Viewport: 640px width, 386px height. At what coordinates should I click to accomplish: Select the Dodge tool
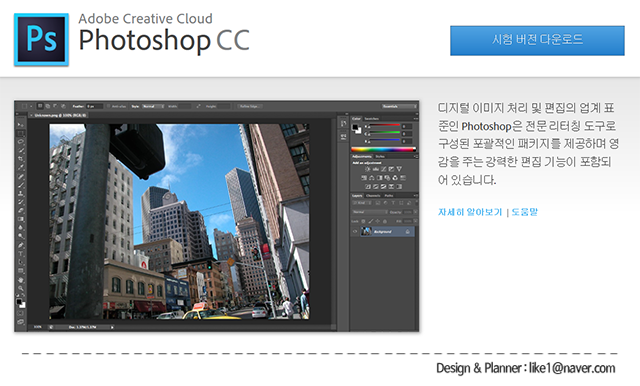coord(20,235)
